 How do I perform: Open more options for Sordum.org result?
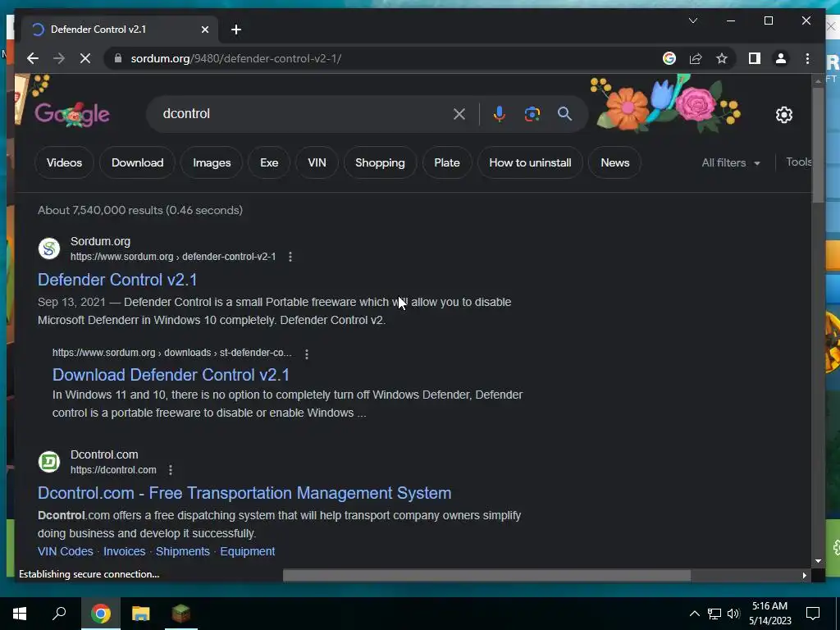(x=290, y=257)
